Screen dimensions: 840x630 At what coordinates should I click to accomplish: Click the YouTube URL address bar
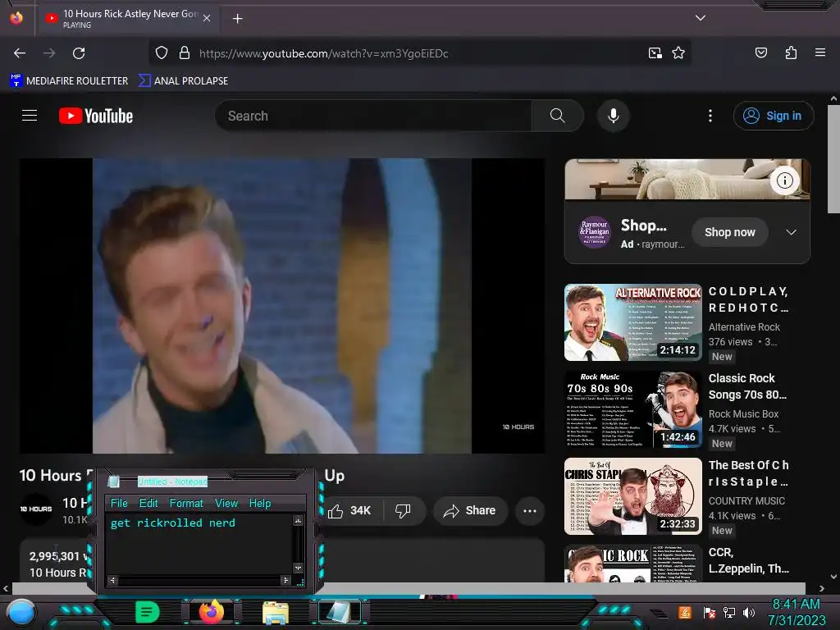click(x=419, y=53)
